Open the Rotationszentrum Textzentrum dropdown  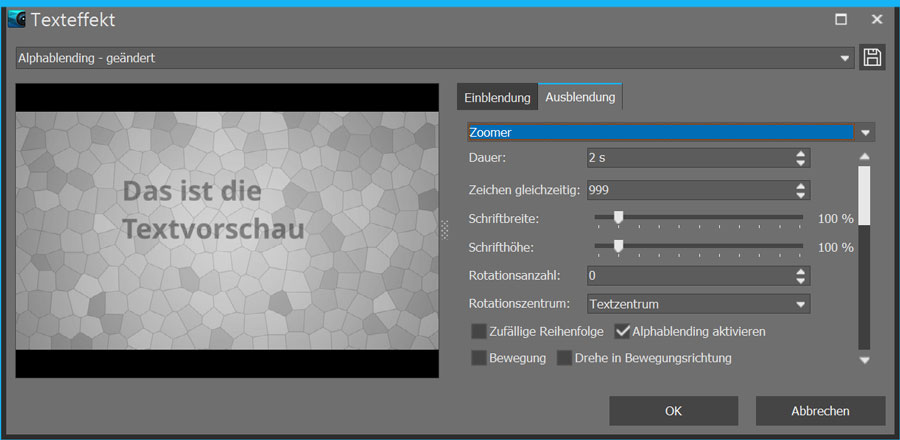pyautogui.click(x=799, y=304)
